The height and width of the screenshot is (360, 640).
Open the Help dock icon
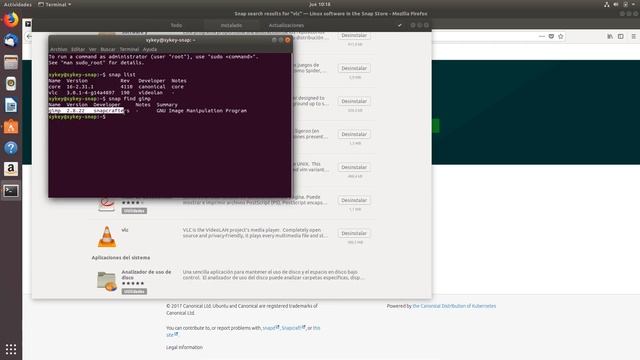[11, 148]
